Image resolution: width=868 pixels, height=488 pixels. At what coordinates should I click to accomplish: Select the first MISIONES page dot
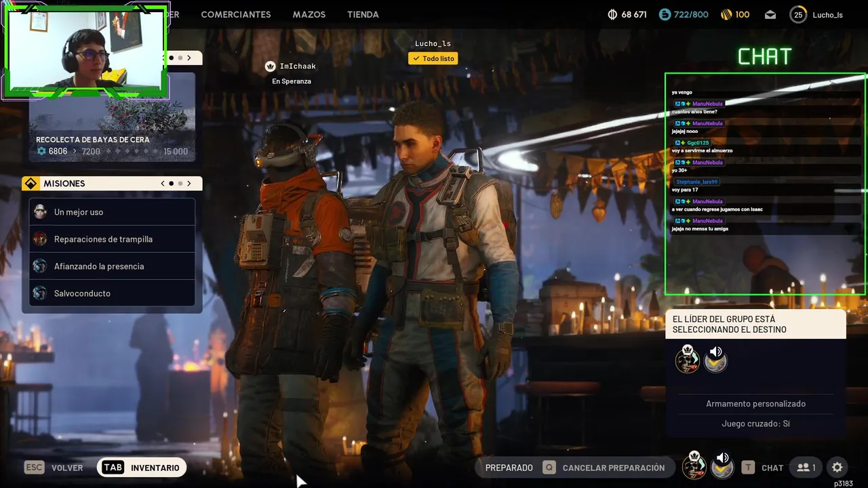click(172, 184)
